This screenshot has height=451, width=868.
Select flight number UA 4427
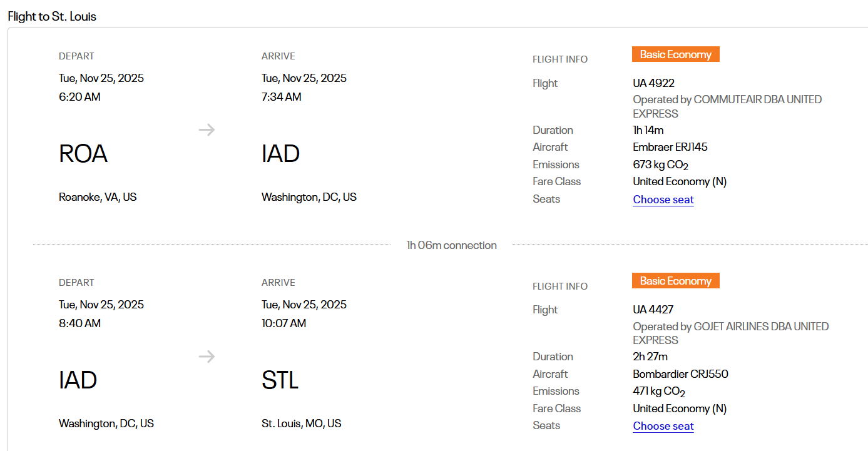click(653, 310)
